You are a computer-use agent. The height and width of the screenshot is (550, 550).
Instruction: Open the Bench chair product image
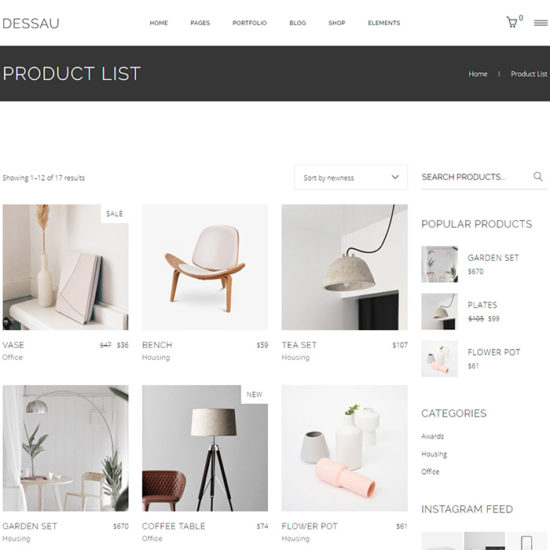tap(205, 267)
